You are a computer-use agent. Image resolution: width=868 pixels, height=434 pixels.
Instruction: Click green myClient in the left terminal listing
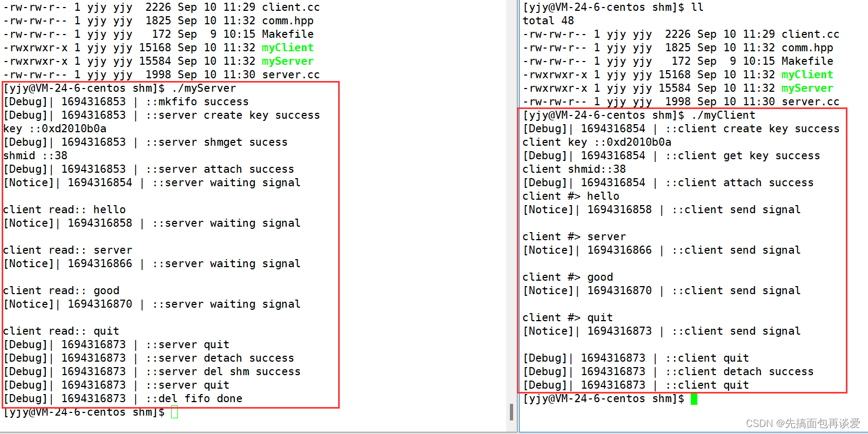coord(287,48)
